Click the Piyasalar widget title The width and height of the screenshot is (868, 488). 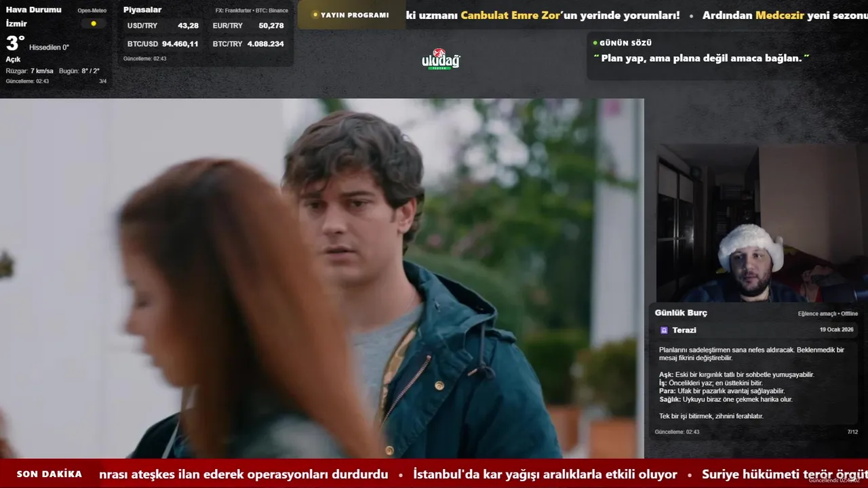point(142,9)
